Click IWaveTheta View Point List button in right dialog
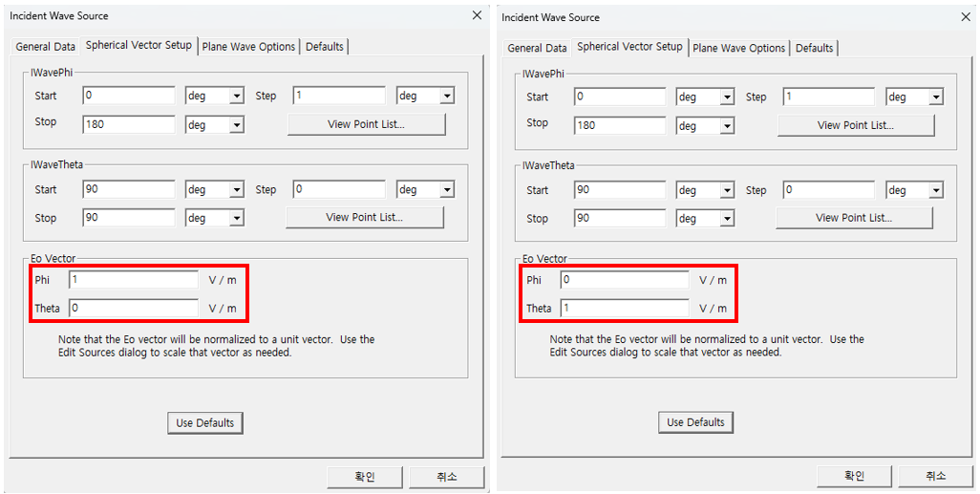The width and height of the screenshot is (980, 494). [853, 218]
